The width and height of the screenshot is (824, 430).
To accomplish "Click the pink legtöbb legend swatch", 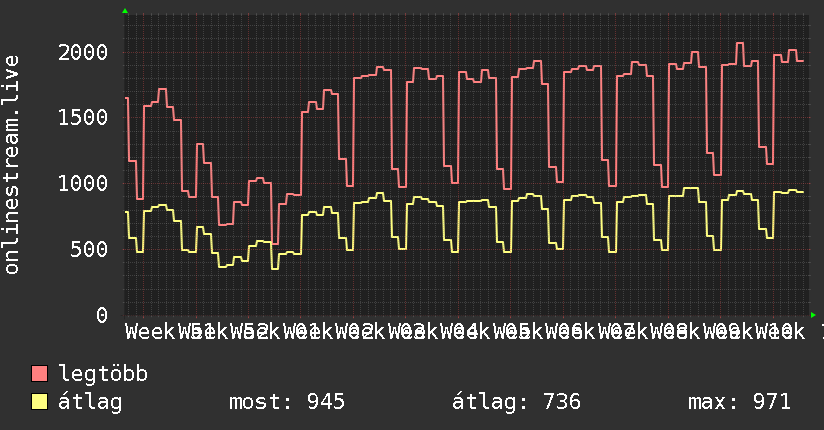I will (x=39, y=374).
